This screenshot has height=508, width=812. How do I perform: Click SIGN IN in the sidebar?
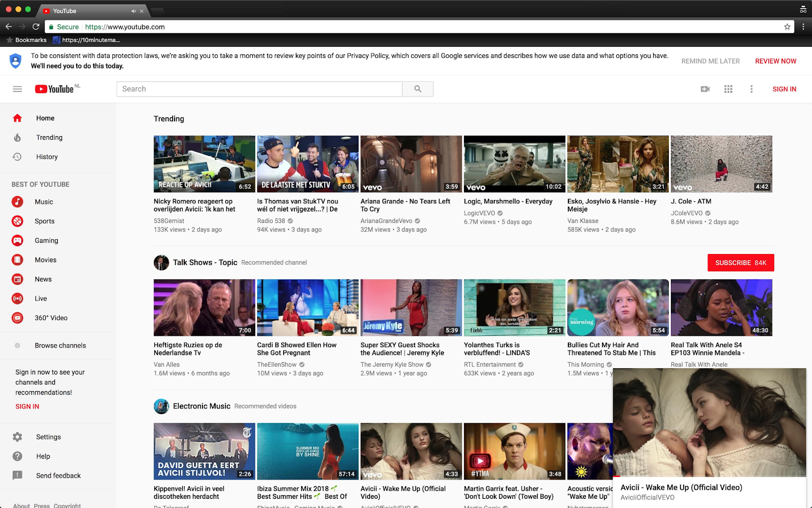(27, 406)
